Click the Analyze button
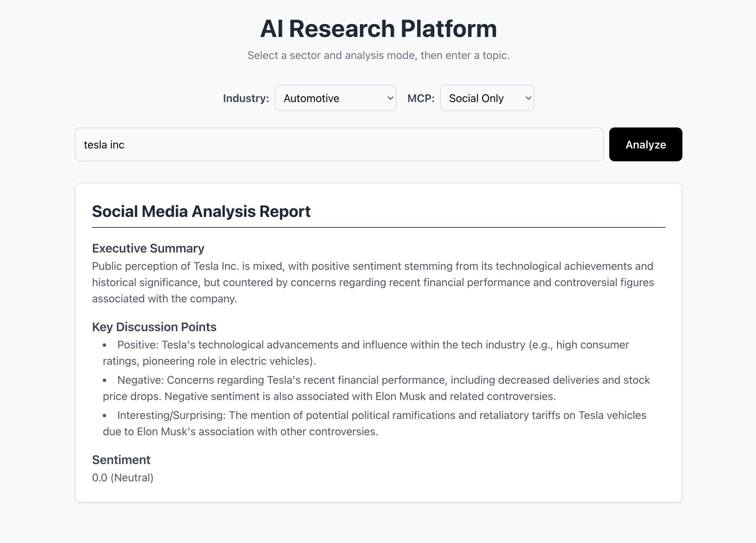This screenshot has width=756, height=543. 645,144
